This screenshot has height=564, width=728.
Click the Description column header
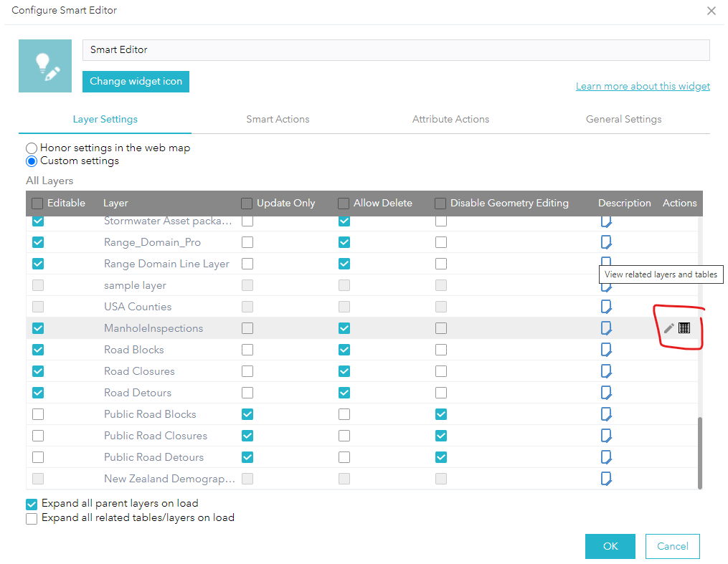tap(625, 203)
